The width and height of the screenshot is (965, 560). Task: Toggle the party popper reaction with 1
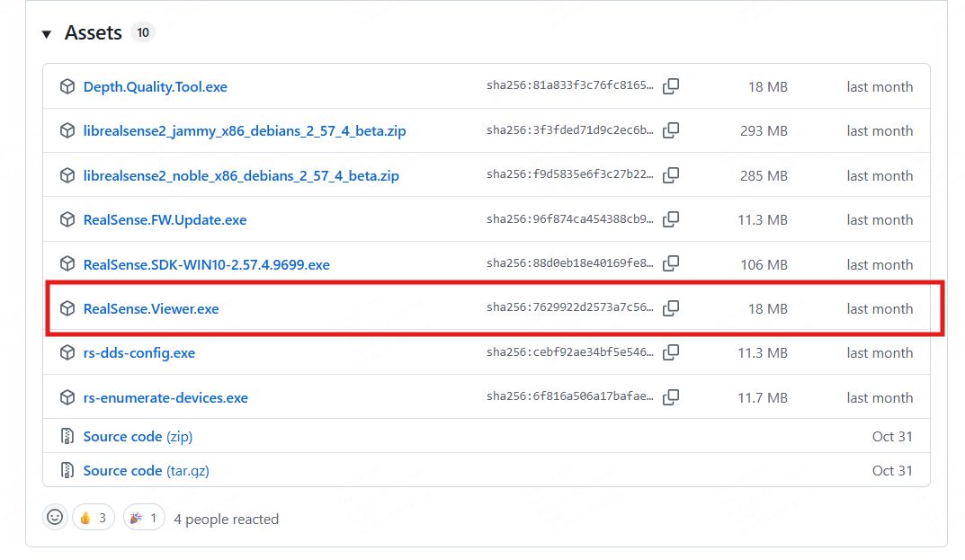tap(144, 518)
